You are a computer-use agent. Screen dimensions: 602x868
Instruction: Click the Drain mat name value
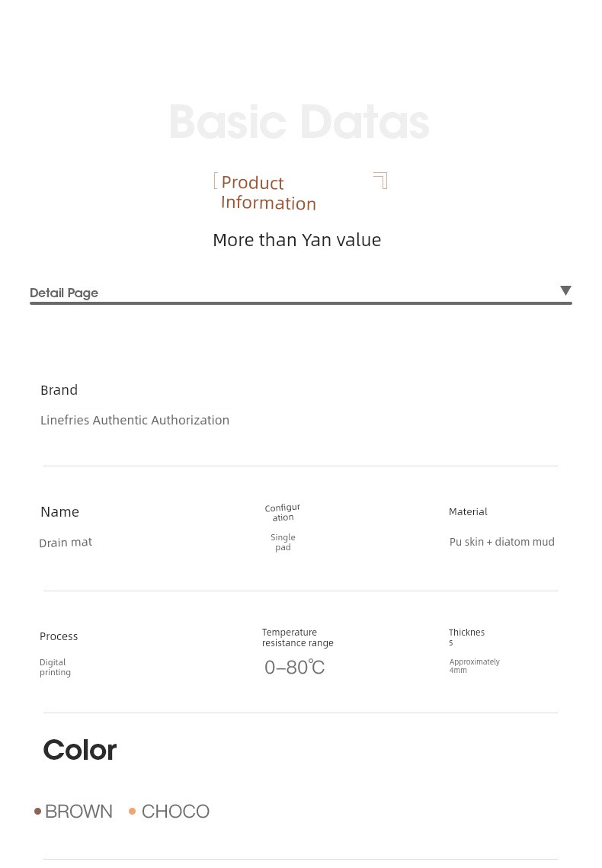pyautogui.click(x=66, y=543)
